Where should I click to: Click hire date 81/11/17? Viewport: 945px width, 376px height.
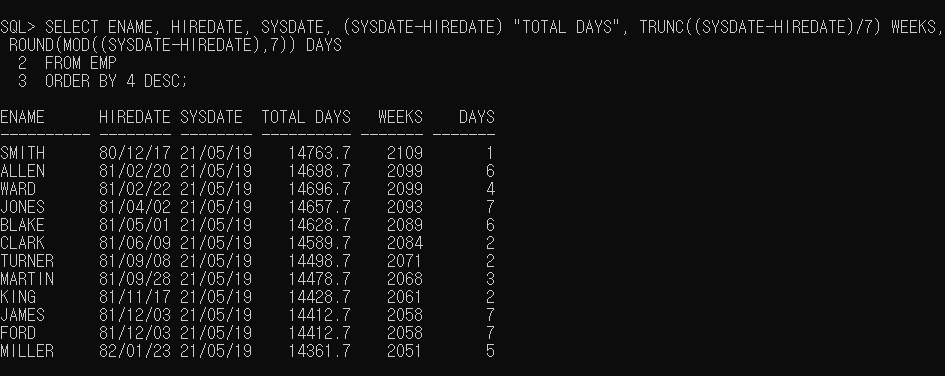pyautogui.click(x=135, y=297)
